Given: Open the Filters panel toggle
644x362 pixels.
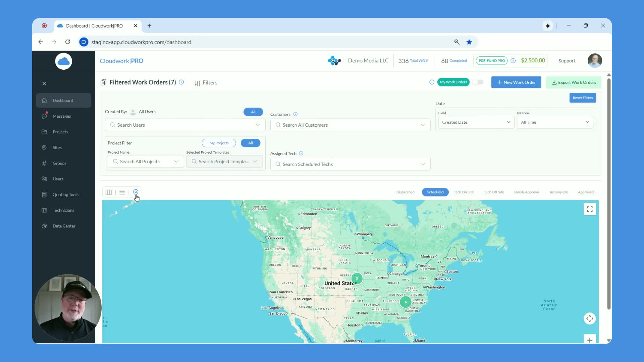Looking at the screenshot, I should pyautogui.click(x=206, y=83).
